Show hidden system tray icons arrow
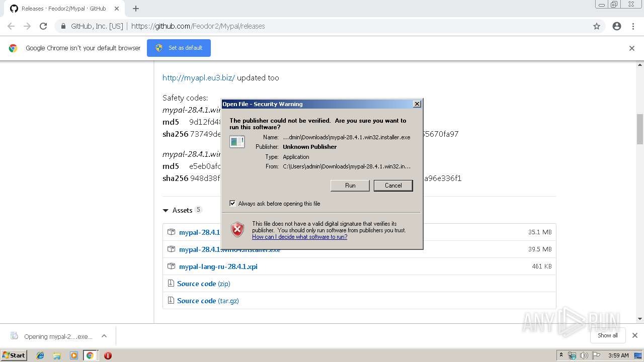The image size is (644, 362). [x=561, y=355]
